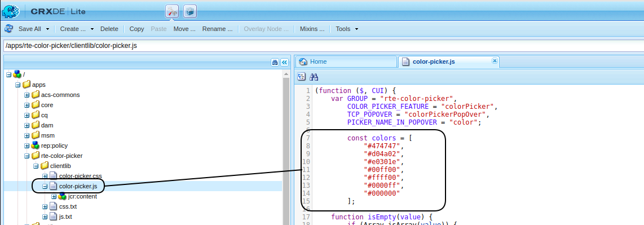Select the dam tree node
This screenshot has width=644, height=225.
click(47, 125)
